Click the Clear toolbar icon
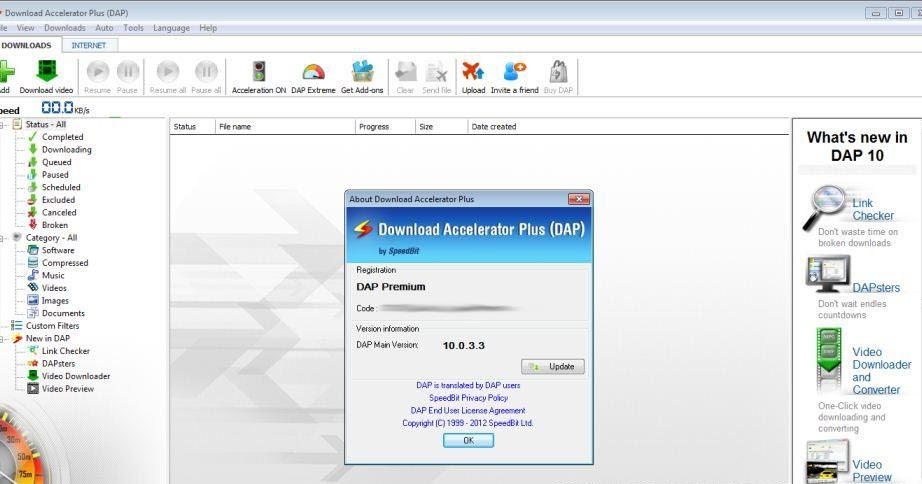Image resolution: width=922 pixels, height=484 pixels. pyautogui.click(x=405, y=72)
